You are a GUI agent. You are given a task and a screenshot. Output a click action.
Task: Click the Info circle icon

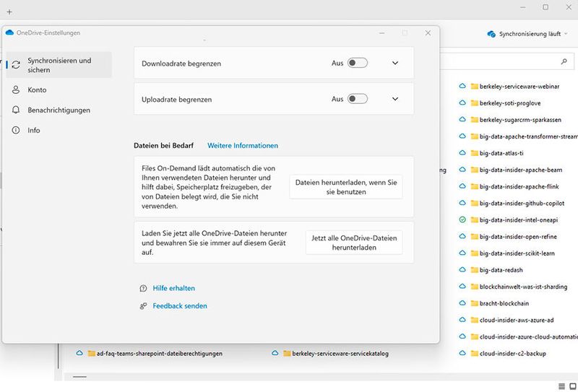click(x=16, y=130)
